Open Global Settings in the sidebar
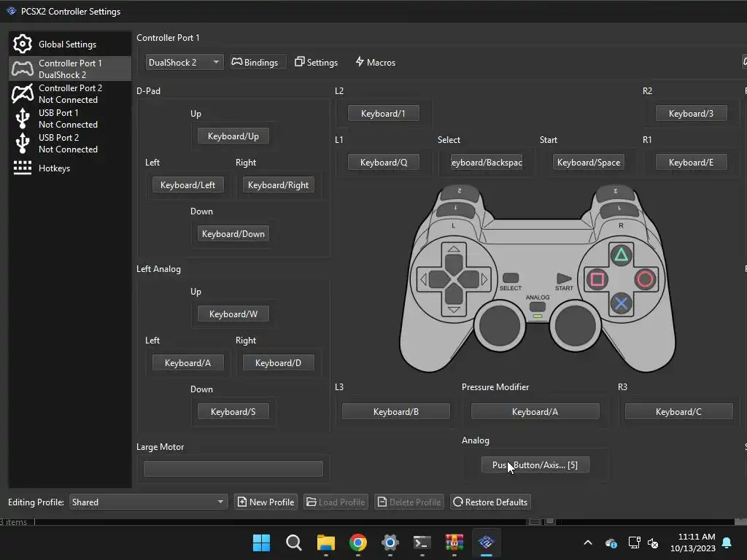Viewport: 747px width, 560px height. pos(69,44)
